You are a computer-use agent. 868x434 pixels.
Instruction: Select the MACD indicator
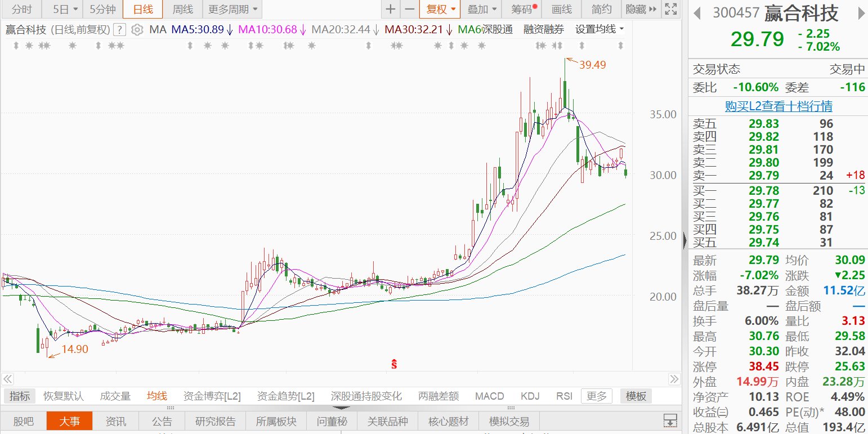point(489,396)
